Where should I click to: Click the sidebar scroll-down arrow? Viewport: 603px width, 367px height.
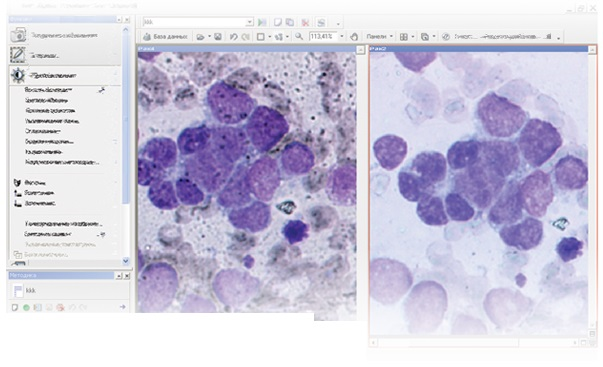[x=126, y=261]
